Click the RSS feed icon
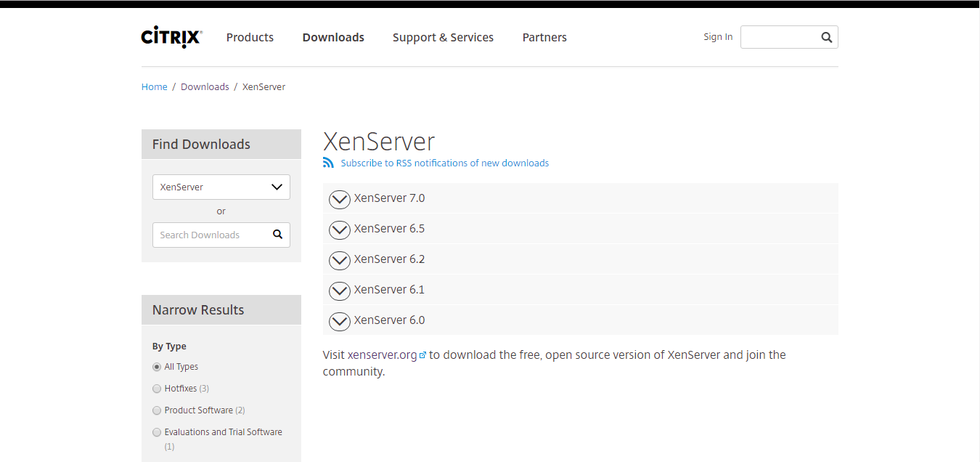 tap(328, 163)
